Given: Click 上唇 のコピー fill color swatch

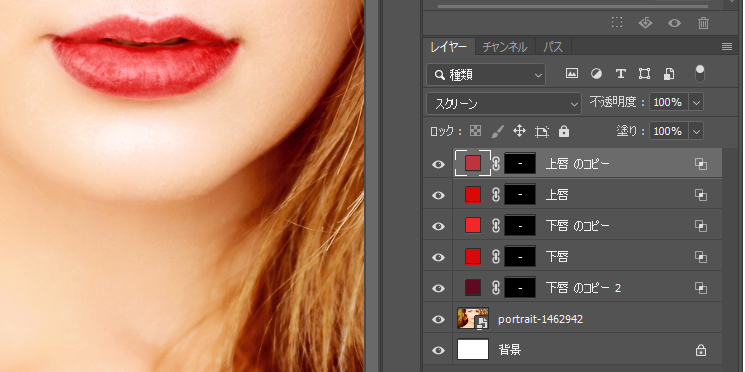Looking at the screenshot, I should (x=473, y=163).
